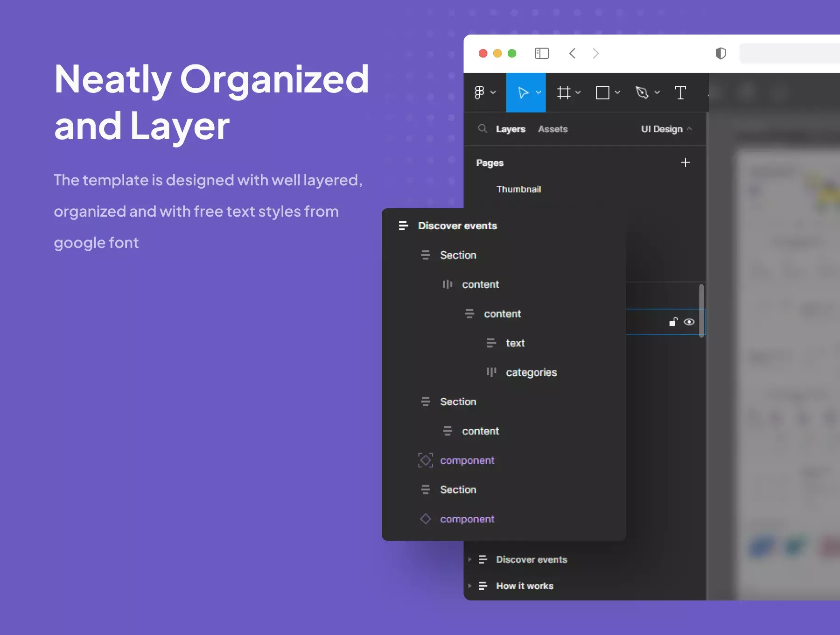Click the auto layout icon beside categories
This screenshot has width=840, height=635.
click(x=491, y=372)
